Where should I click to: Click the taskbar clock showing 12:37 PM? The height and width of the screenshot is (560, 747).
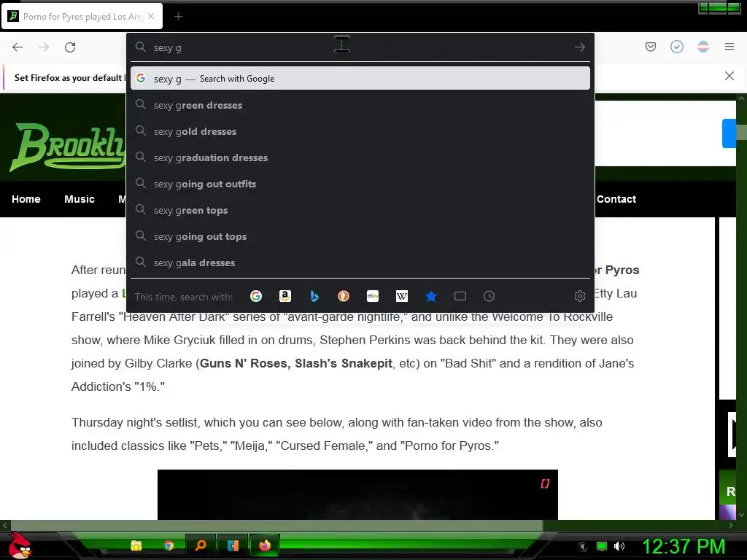point(684,546)
